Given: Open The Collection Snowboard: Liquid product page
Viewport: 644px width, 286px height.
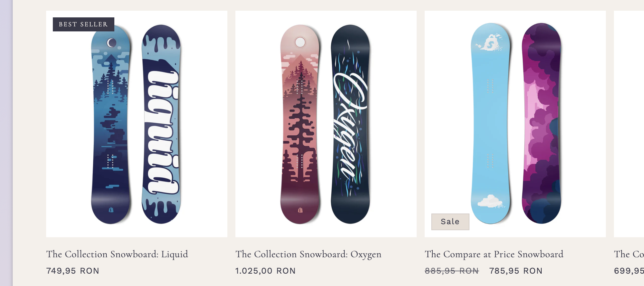Looking at the screenshot, I should [x=117, y=254].
